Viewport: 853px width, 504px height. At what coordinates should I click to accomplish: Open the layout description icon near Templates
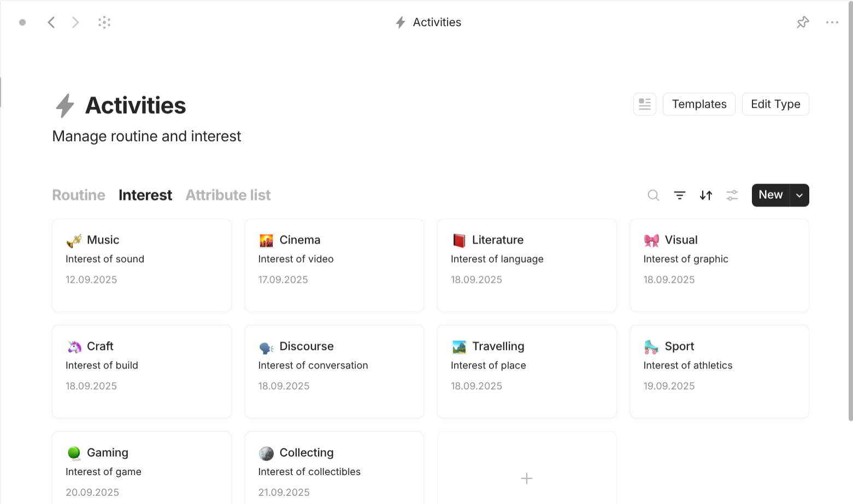tap(644, 104)
